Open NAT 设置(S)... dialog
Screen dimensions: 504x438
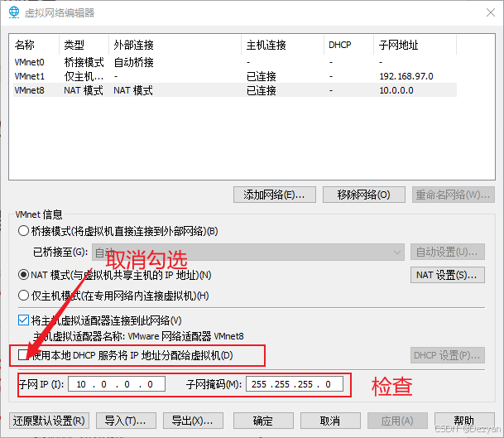[x=448, y=275]
